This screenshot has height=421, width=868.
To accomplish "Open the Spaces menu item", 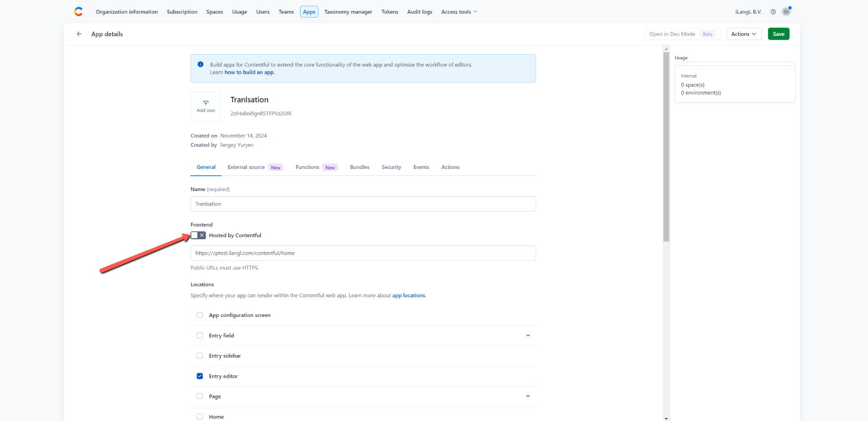I will [x=215, y=12].
